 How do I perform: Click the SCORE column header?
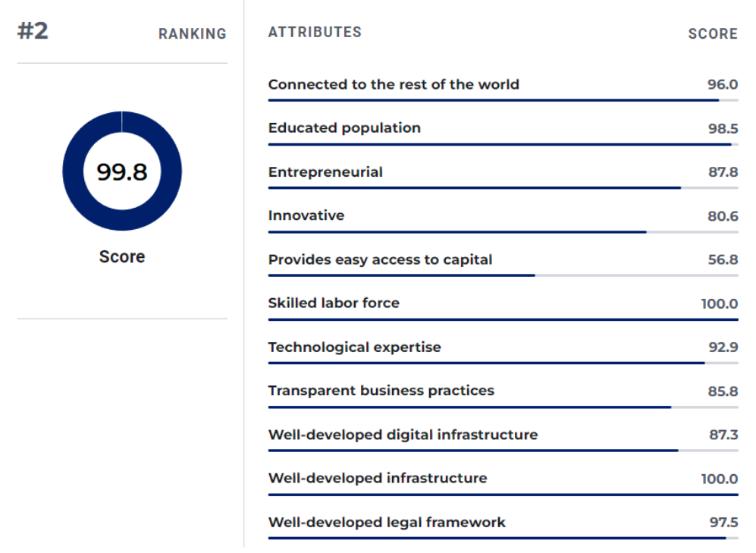coord(713,34)
